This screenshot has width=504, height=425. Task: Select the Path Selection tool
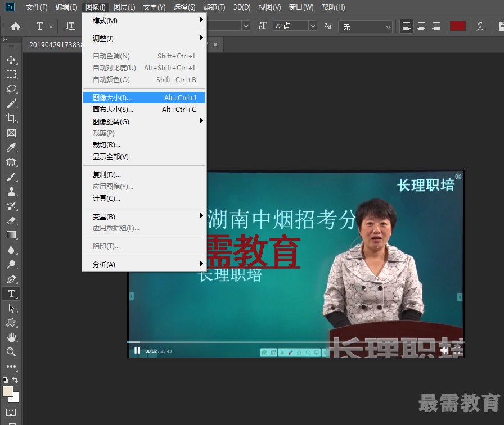point(11,309)
